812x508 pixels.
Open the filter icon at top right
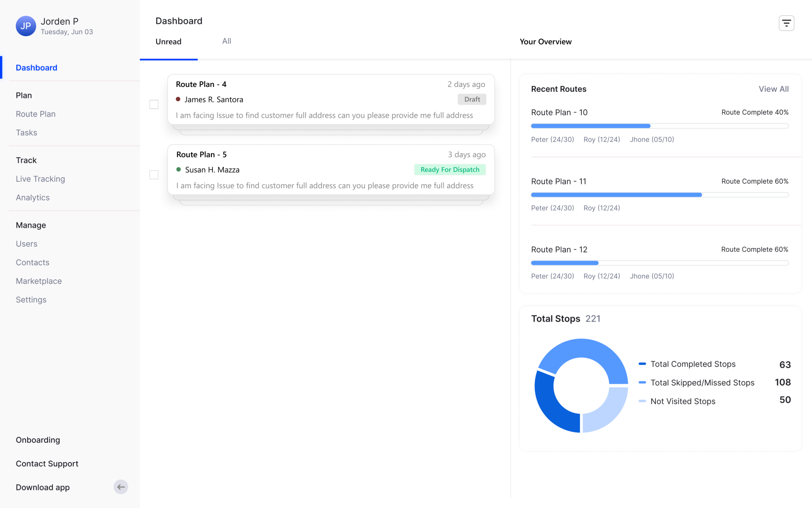coord(786,23)
